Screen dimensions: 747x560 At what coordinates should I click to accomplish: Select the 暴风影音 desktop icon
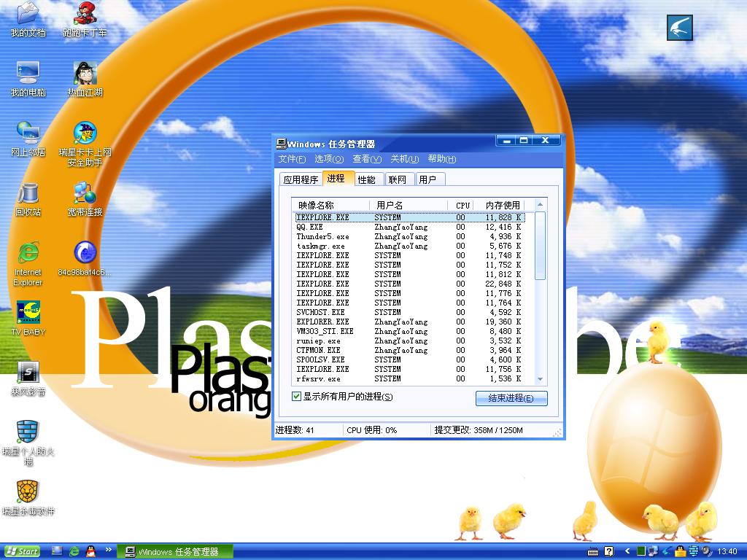(x=28, y=373)
